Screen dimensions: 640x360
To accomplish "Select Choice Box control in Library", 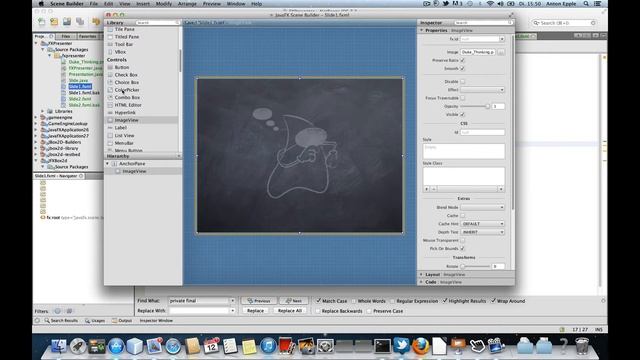I will pyautogui.click(x=127, y=82).
